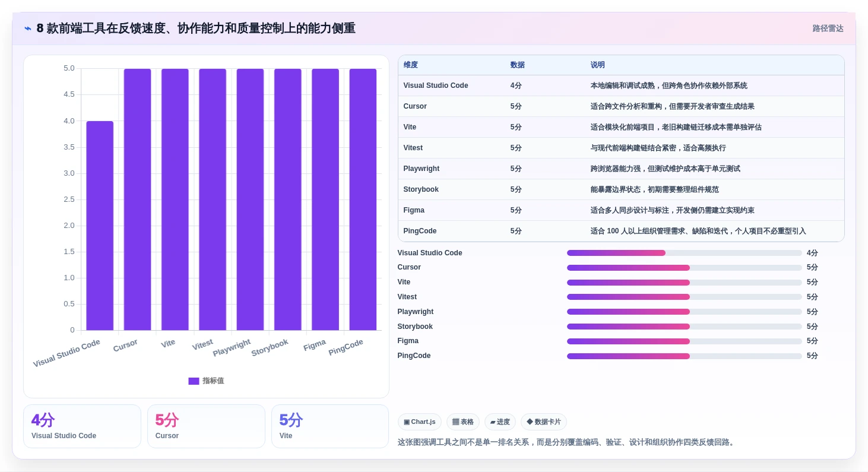Click the 表格 tag
The image size is (868, 472).
463,422
